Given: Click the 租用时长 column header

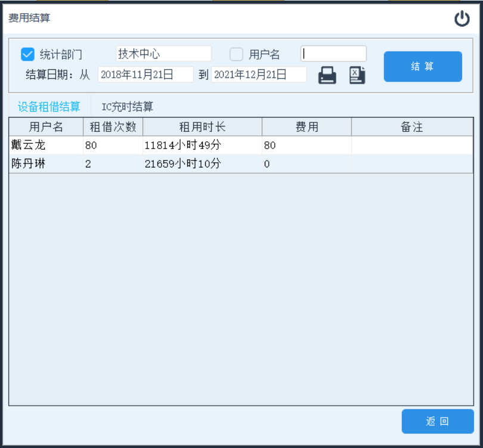Looking at the screenshot, I should pyautogui.click(x=202, y=126).
